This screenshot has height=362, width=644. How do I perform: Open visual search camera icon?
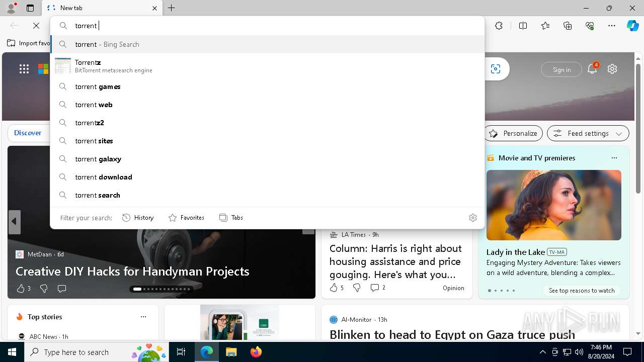tap(496, 69)
